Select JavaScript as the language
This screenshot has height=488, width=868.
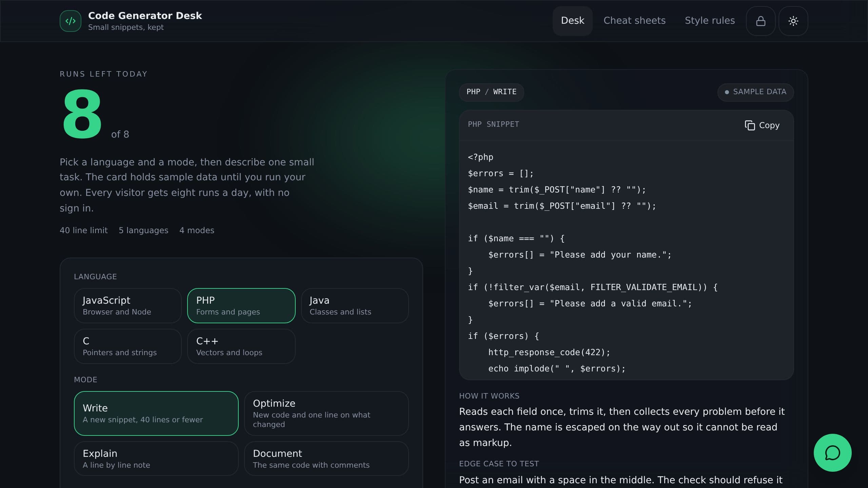pyautogui.click(x=128, y=306)
